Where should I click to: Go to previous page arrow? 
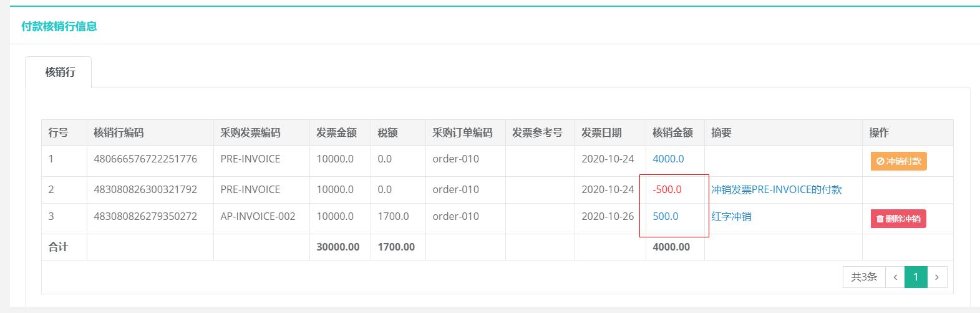pos(895,277)
